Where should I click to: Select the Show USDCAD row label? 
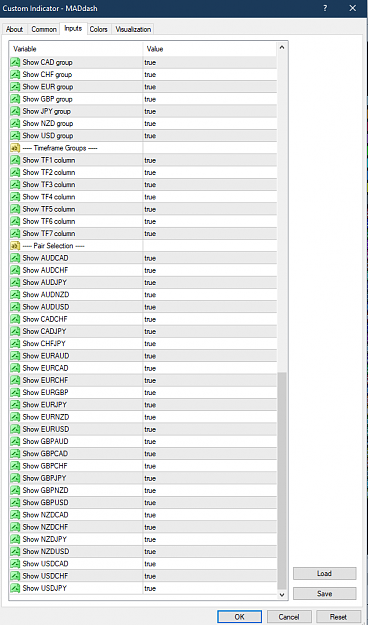click(x=45, y=564)
